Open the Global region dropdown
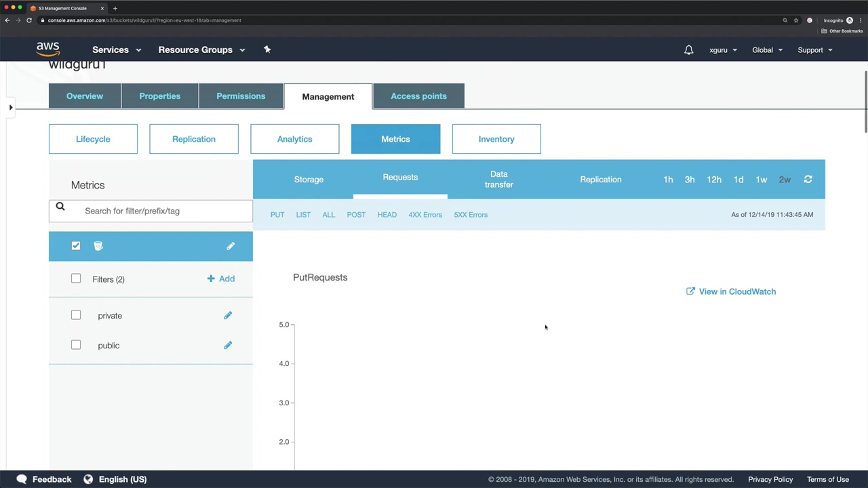 tap(767, 49)
